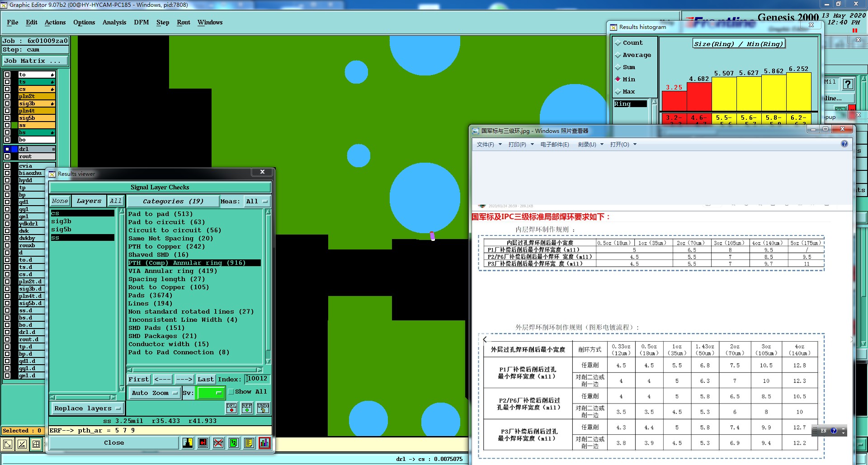Click the None layers button
The width and height of the screenshot is (868, 465).
pyautogui.click(x=60, y=201)
